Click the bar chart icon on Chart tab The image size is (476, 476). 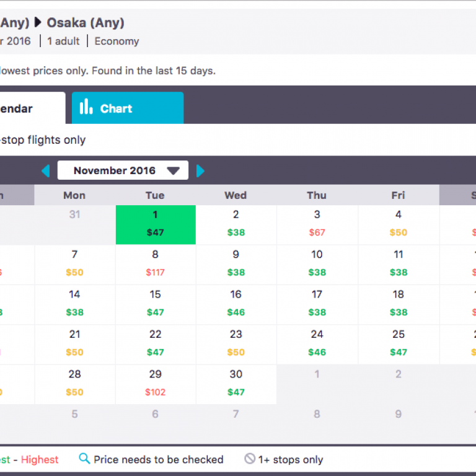click(x=86, y=108)
